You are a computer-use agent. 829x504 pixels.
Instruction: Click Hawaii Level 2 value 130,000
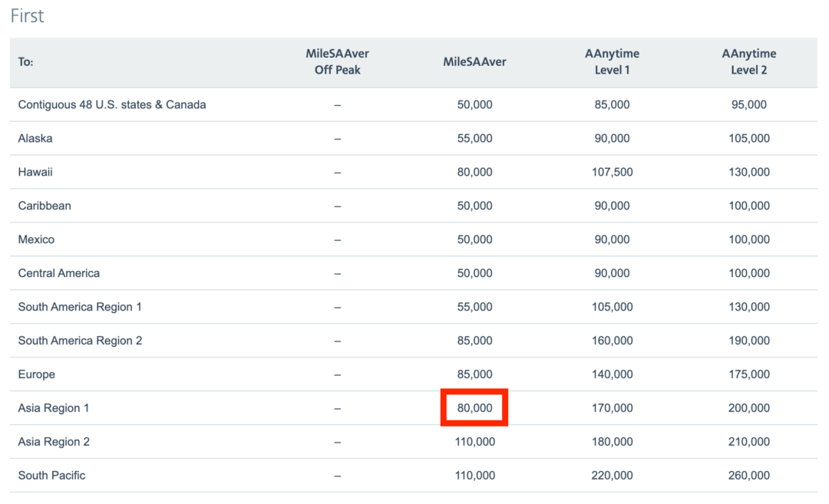pos(748,173)
